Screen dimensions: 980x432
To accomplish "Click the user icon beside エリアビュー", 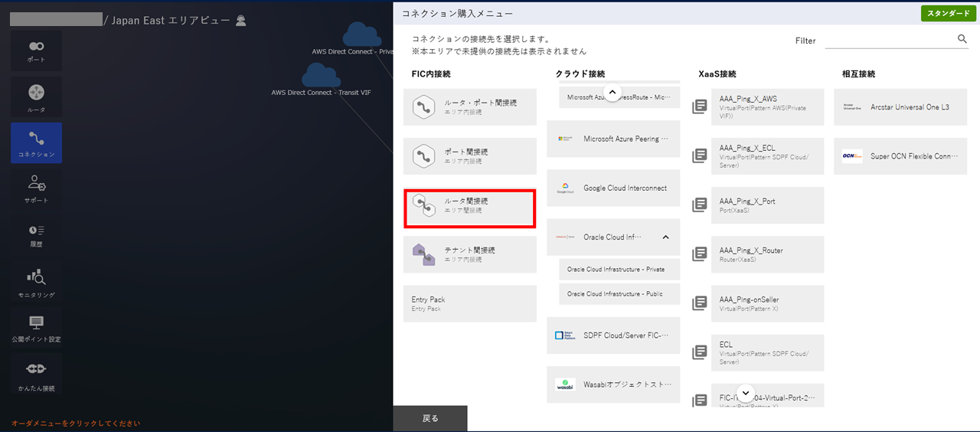I will [x=241, y=21].
